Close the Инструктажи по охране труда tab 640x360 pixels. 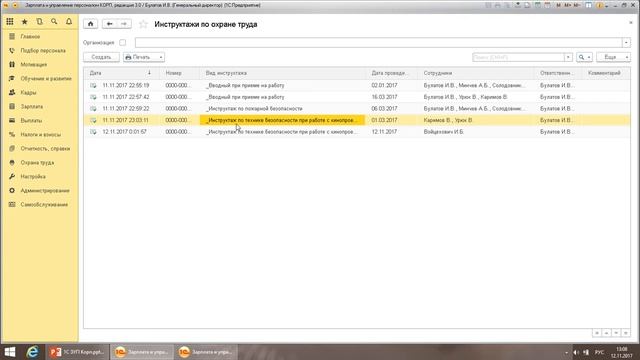[631, 23]
